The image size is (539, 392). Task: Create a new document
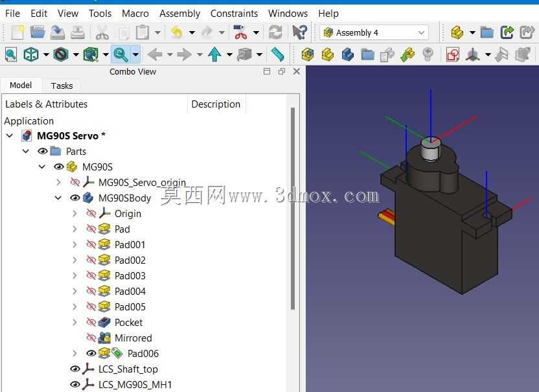click(17, 32)
